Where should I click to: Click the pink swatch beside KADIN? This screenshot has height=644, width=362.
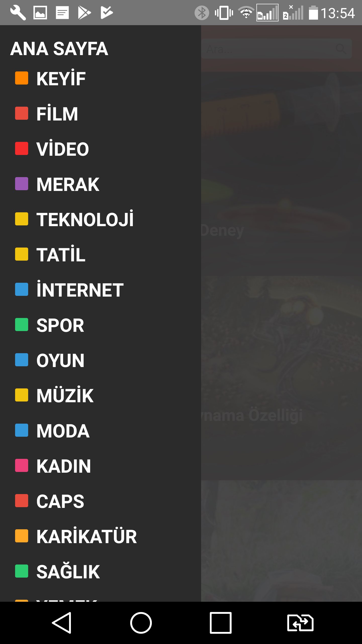[22, 465]
